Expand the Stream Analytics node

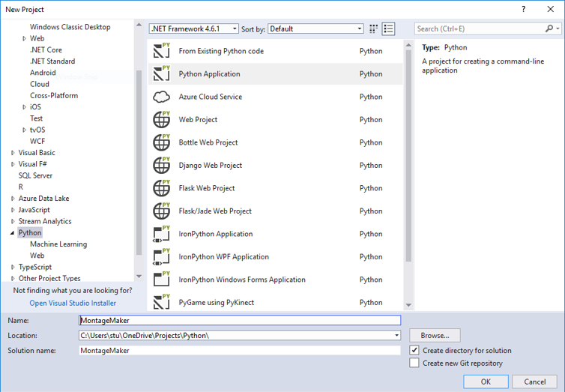13,221
